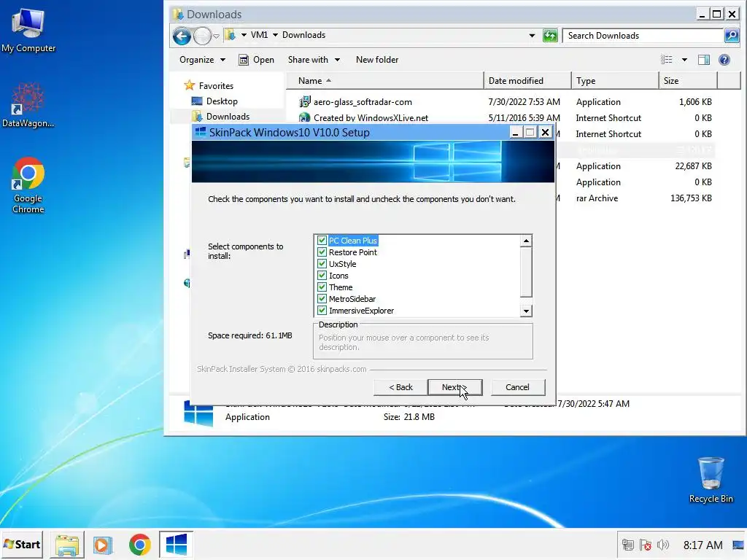Screen dimensions: 747x560
Task: Click the network tray icon
Action: click(628, 545)
